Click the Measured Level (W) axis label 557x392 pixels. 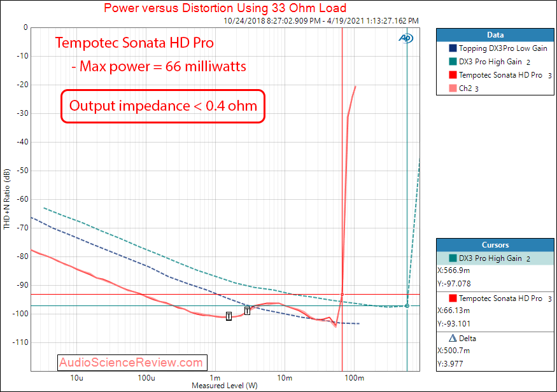tap(225, 386)
